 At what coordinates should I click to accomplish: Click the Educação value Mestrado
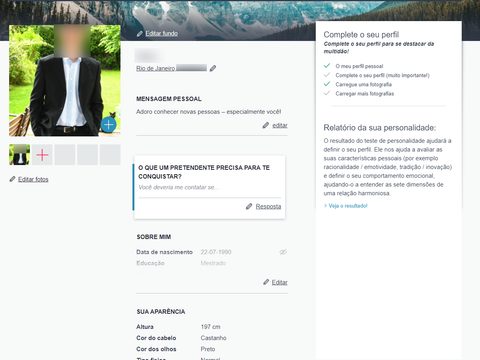click(213, 263)
